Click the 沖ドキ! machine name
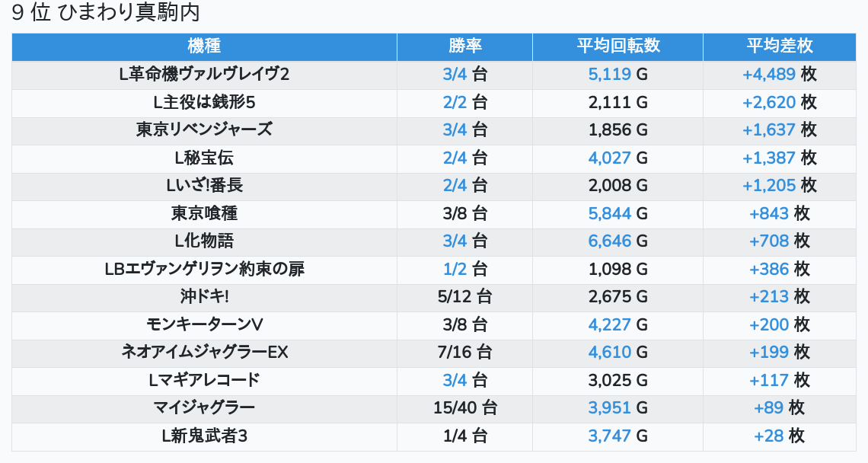 click(x=204, y=297)
